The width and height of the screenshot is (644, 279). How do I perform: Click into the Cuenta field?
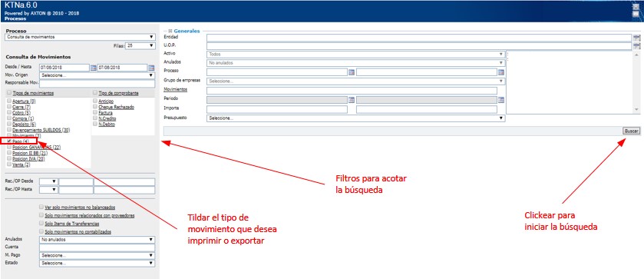pos(97,247)
